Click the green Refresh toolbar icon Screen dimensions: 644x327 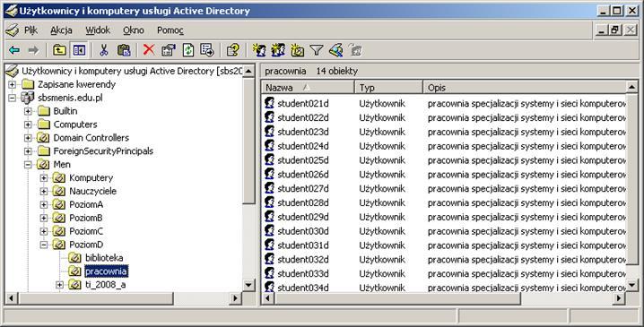point(188,50)
